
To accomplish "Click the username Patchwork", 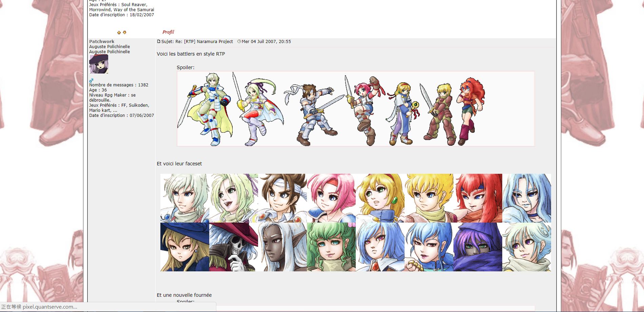I will (x=102, y=41).
